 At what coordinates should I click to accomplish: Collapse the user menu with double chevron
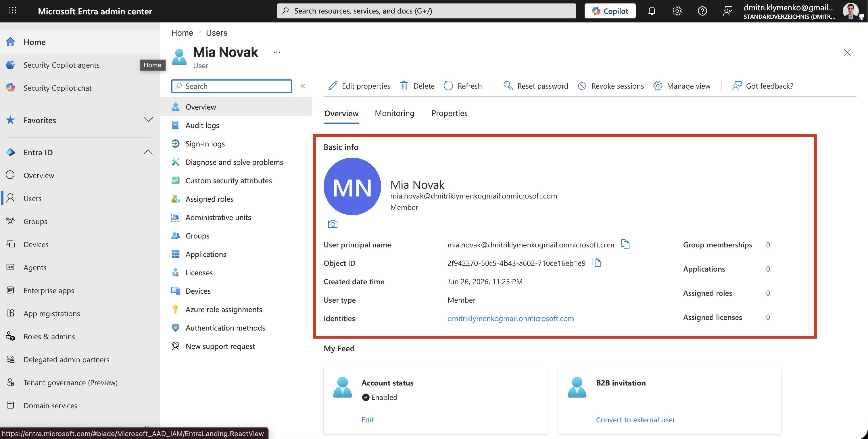(x=303, y=86)
